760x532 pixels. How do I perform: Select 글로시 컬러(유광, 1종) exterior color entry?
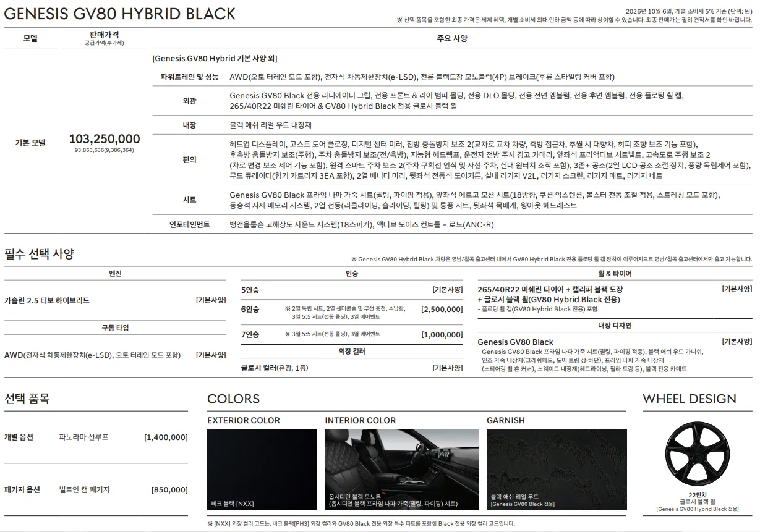point(275,368)
